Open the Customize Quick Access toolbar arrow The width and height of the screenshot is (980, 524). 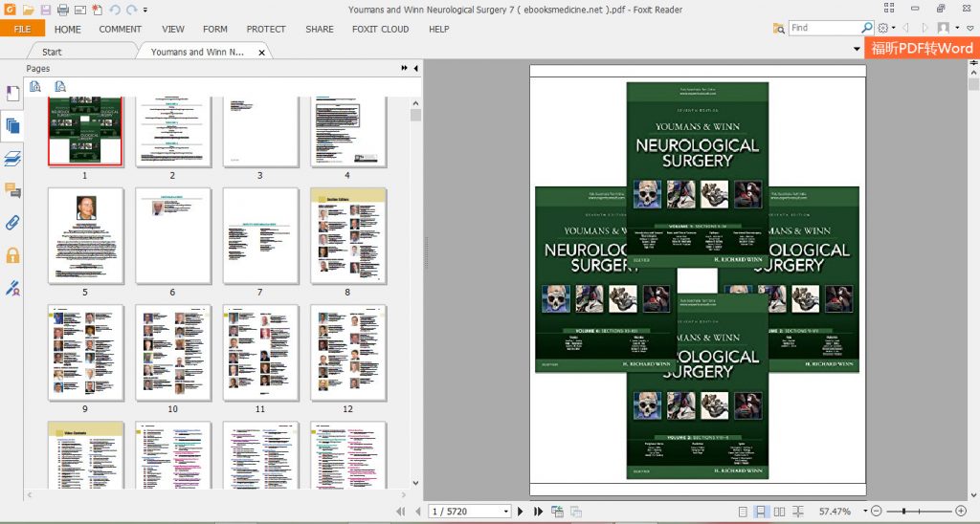(145, 10)
